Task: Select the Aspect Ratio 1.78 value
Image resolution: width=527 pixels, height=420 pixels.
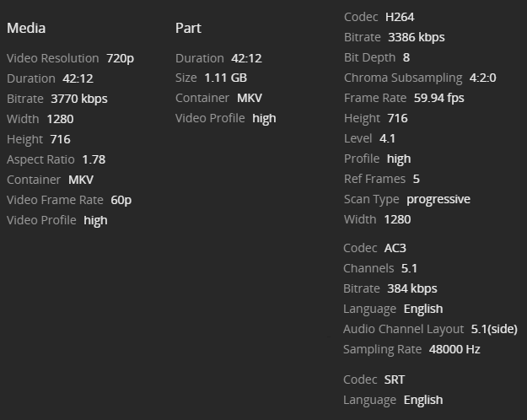Action: 94,159
